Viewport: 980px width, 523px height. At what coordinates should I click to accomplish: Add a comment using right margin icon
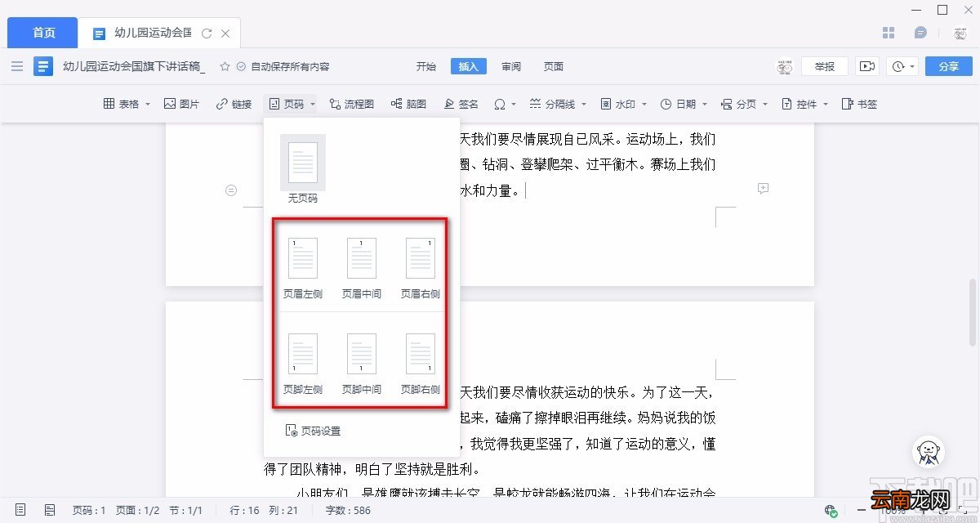click(x=763, y=189)
